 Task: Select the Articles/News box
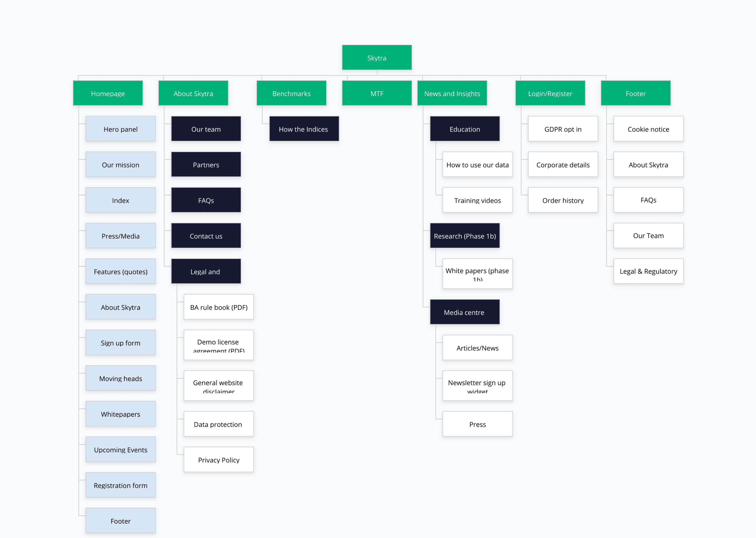point(477,348)
